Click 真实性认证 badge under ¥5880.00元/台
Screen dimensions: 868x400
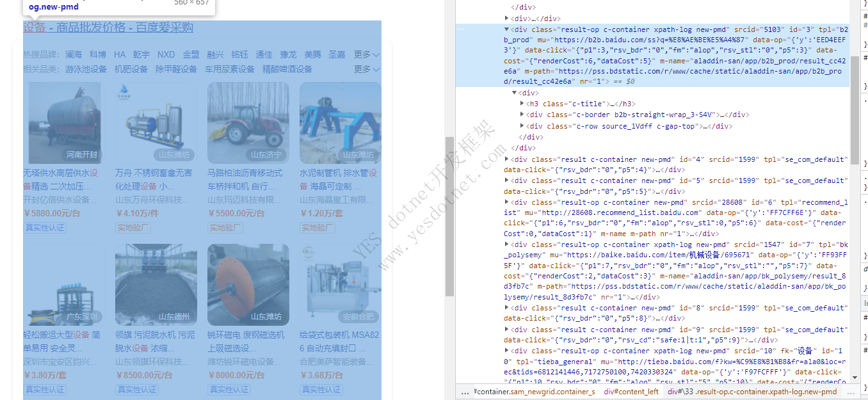click(x=45, y=227)
